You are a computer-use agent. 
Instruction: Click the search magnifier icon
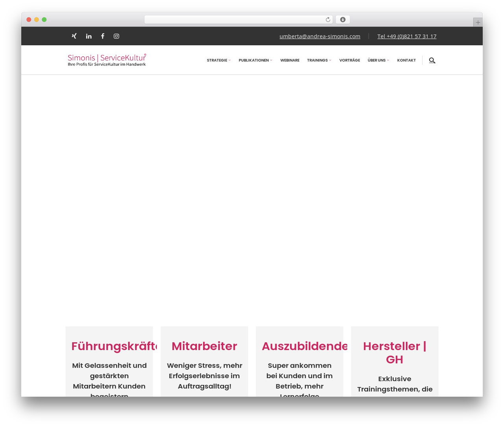tap(432, 60)
